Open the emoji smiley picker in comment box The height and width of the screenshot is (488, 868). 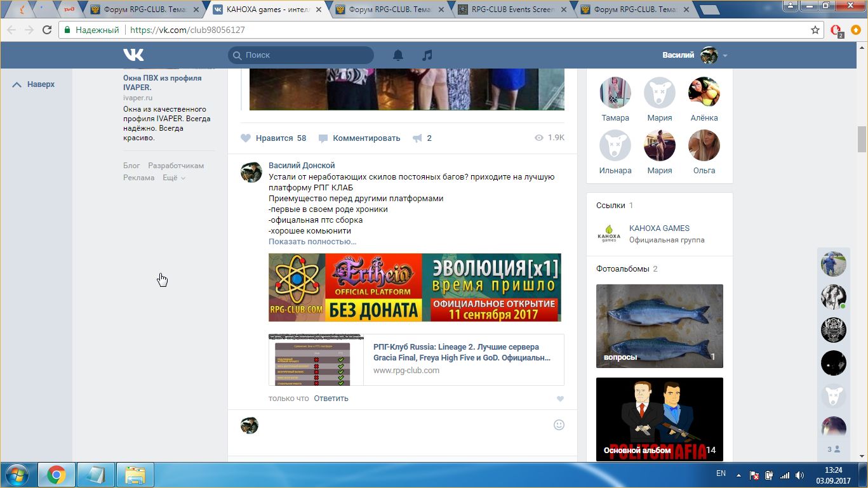click(559, 425)
